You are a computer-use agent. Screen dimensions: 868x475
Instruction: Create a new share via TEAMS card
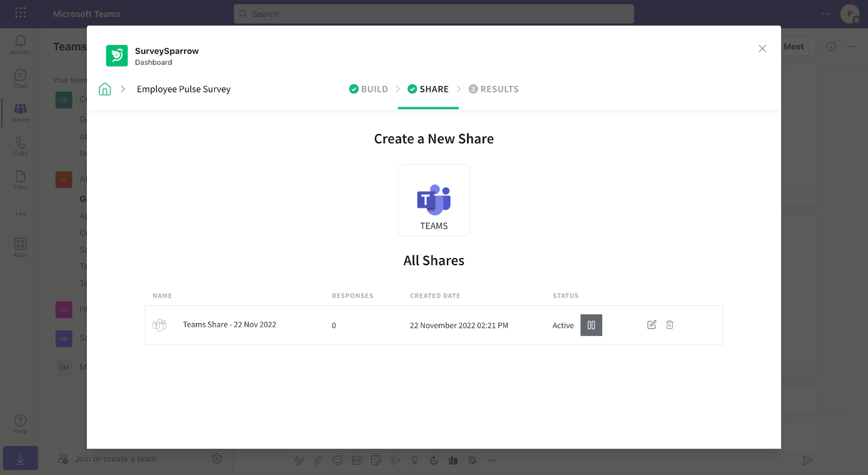tap(434, 200)
